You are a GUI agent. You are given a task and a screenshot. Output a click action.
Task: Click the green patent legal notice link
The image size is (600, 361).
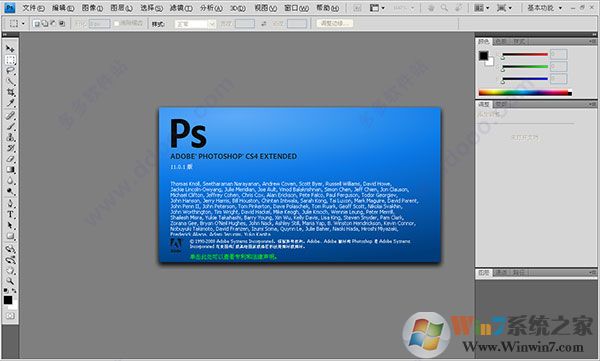(233, 257)
